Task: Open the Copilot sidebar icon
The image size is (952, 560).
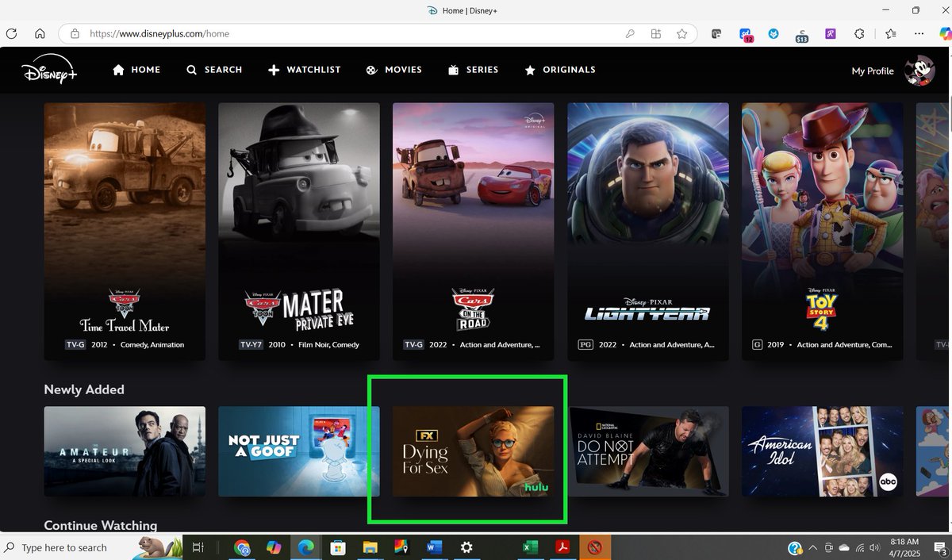Action: click(945, 33)
